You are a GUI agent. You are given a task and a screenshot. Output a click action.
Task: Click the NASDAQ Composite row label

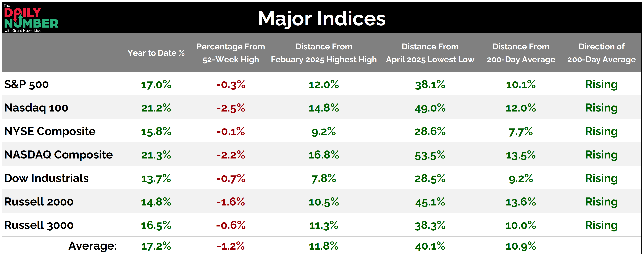tap(58, 155)
